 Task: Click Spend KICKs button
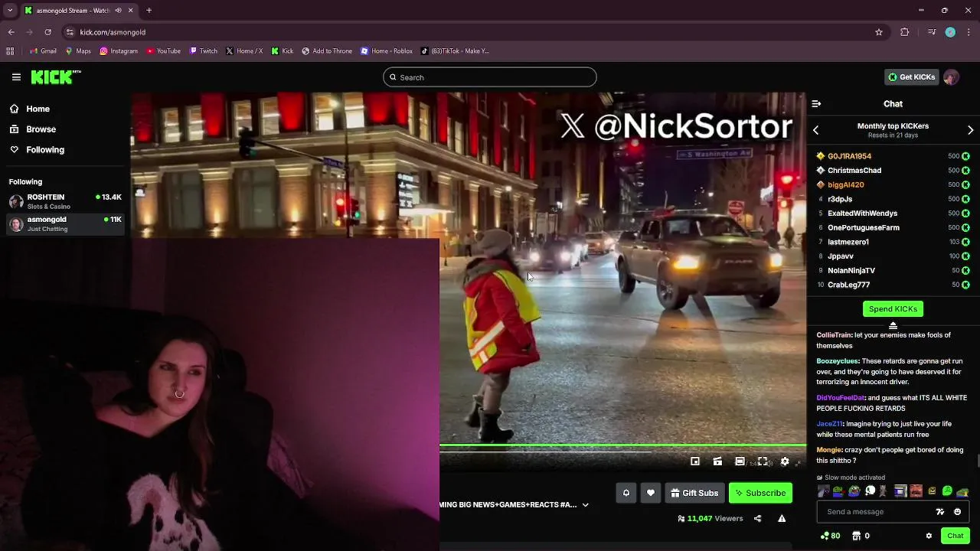point(893,308)
